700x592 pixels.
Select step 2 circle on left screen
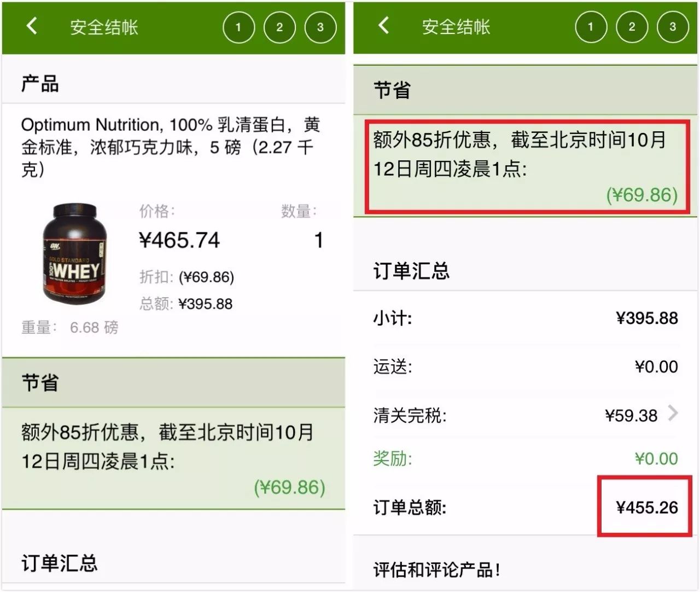279,27
